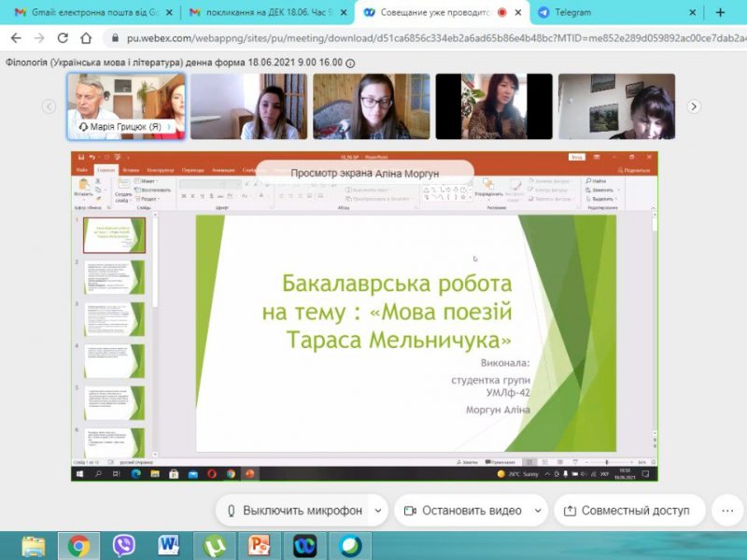Mute microphone with Выключить микрофон button

[291, 511]
